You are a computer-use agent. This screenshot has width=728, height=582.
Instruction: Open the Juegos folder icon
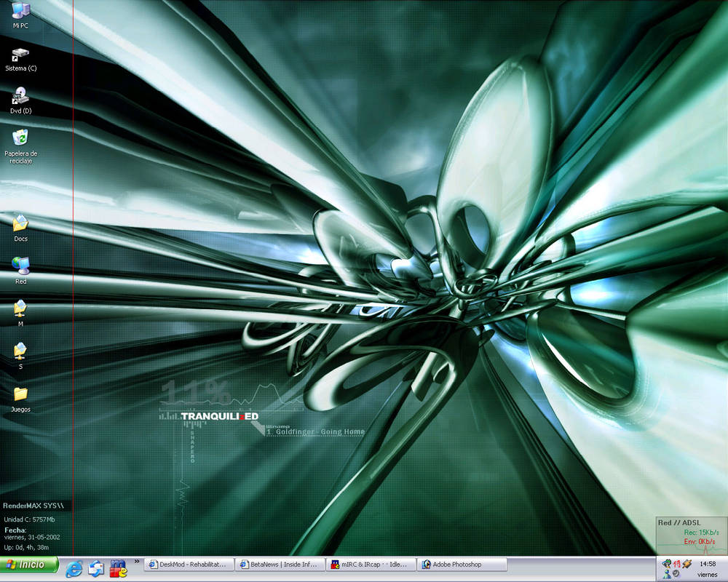click(20, 399)
